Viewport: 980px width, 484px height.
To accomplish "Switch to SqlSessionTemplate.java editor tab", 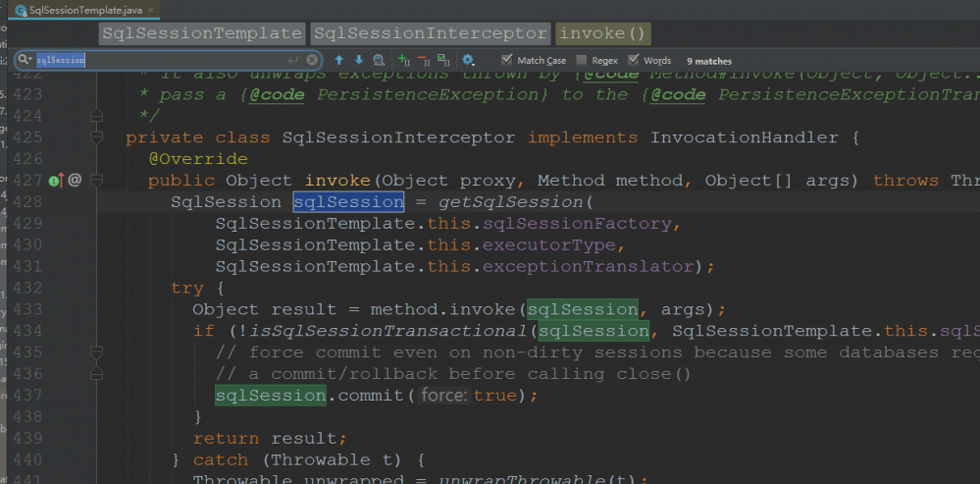I will point(83,10).
